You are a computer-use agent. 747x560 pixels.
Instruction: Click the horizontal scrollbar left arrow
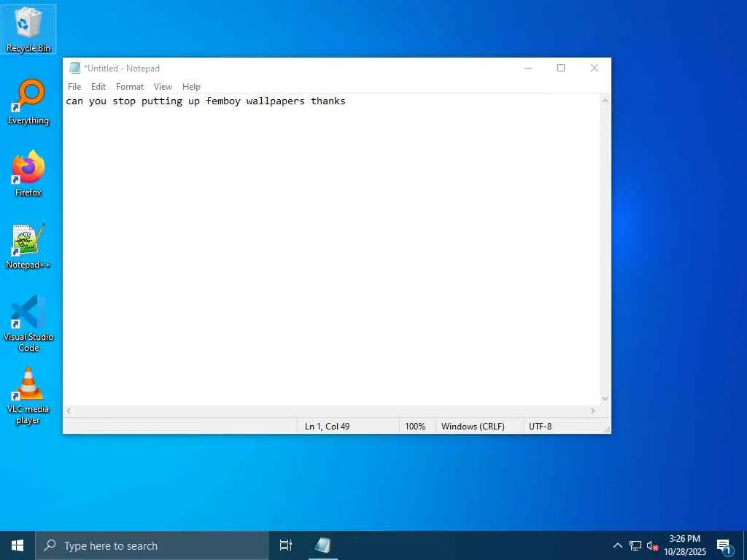(x=69, y=411)
